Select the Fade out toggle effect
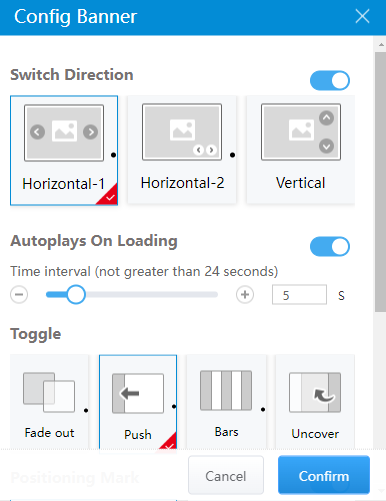 49,402
